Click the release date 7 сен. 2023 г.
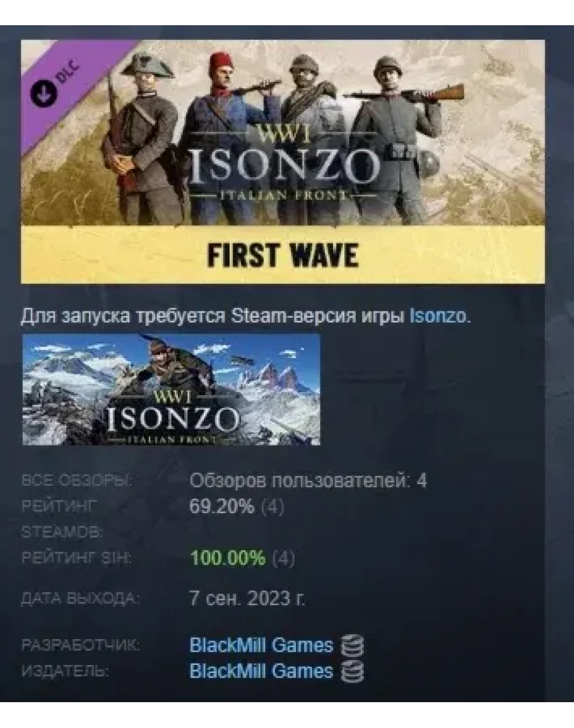 [x=247, y=598]
